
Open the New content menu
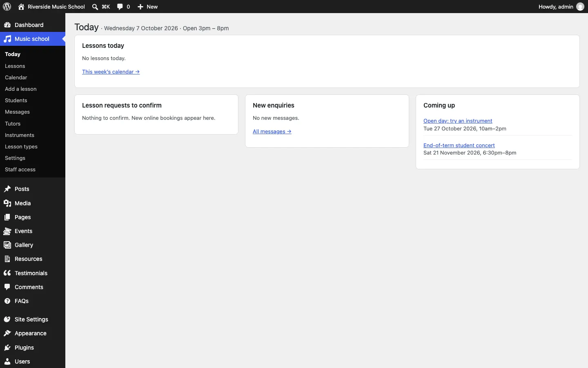(x=147, y=7)
